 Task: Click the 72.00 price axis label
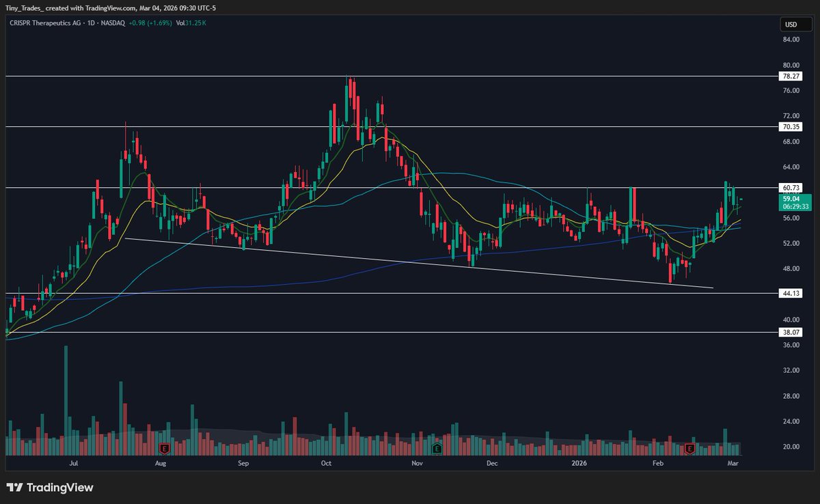[791, 116]
